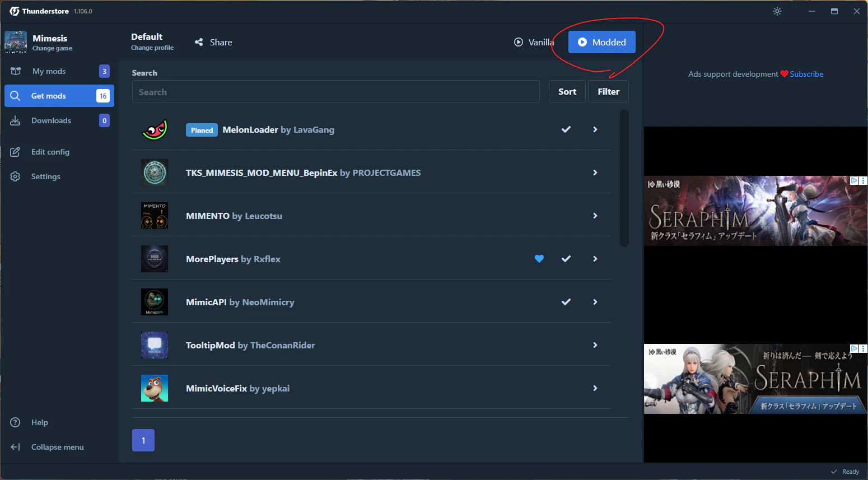Click the Mimesis game thumbnail icon
This screenshot has height=480, width=868.
[16, 42]
